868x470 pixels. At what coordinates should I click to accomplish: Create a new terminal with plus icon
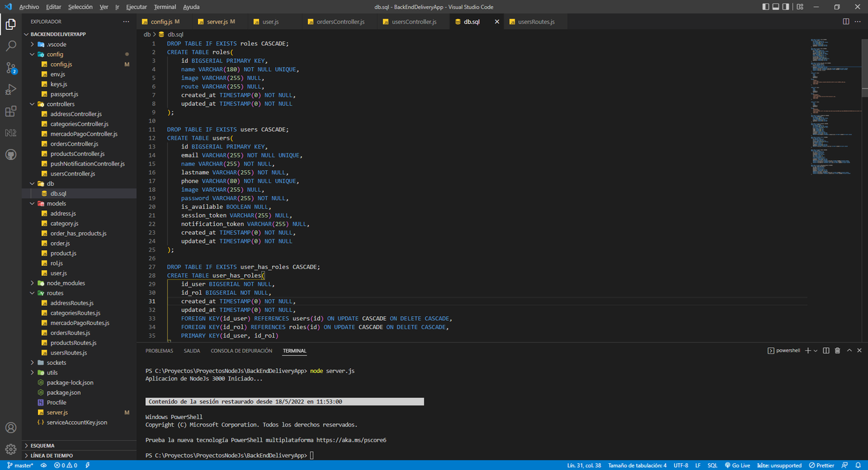[x=808, y=351]
